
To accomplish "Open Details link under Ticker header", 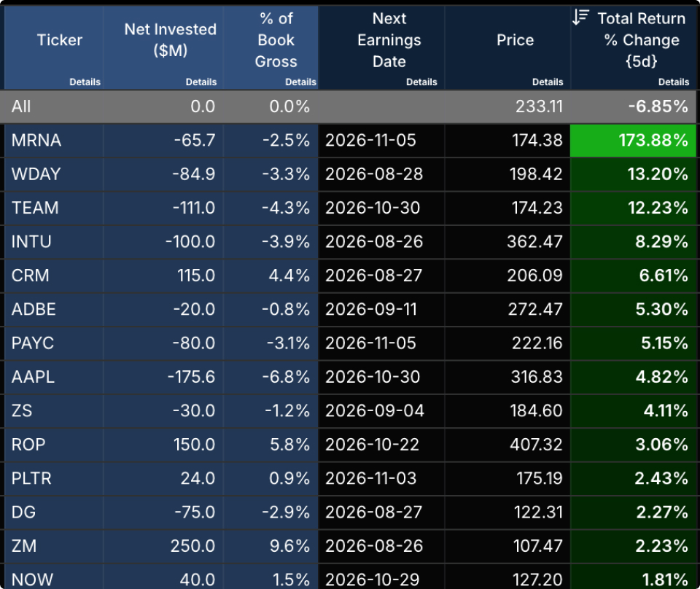I will [85, 82].
